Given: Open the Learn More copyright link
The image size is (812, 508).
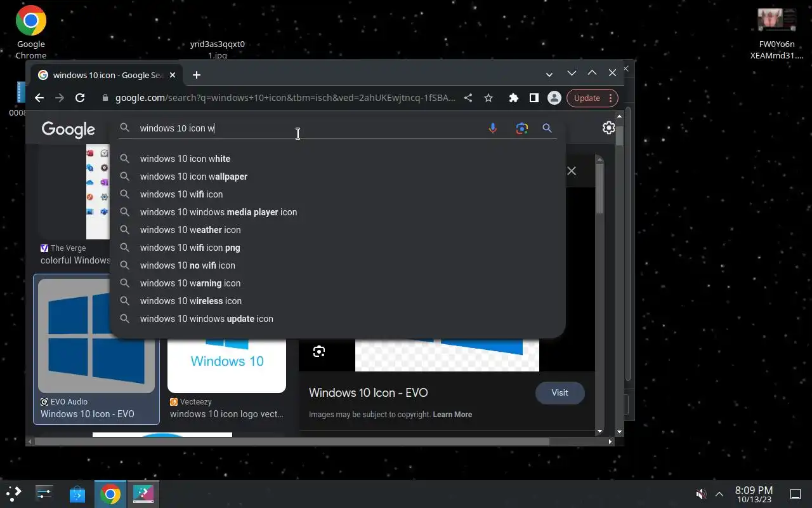Looking at the screenshot, I should [452, 415].
